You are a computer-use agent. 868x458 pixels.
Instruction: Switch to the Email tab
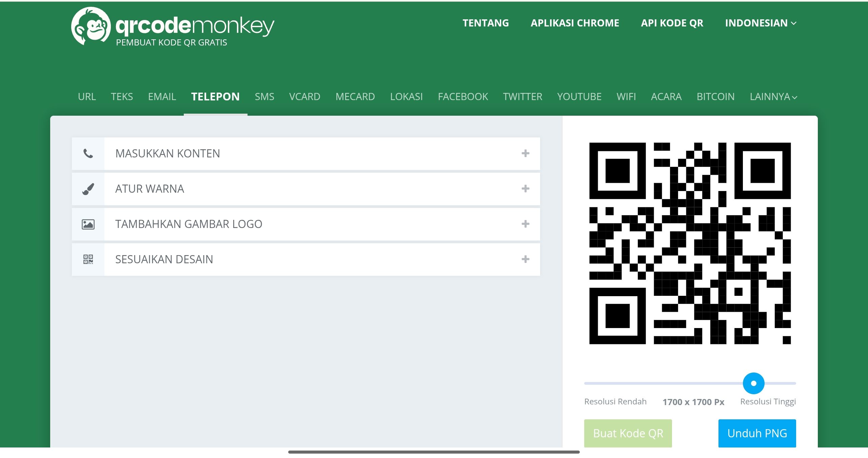[x=162, y=97]
